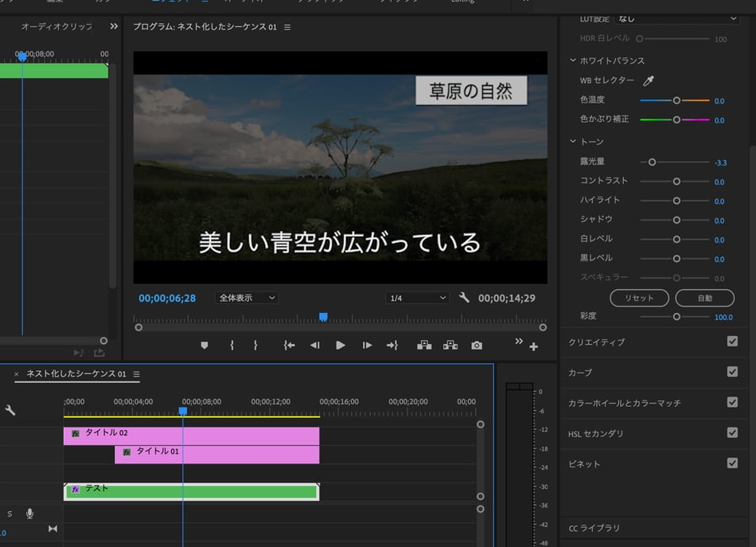Click the Lift button icon
This screenshot has height=547, width=756.
[424, 346]
